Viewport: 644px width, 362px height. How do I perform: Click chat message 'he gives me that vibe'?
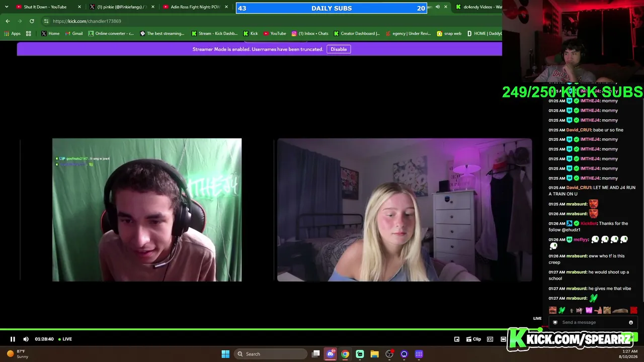609,289
